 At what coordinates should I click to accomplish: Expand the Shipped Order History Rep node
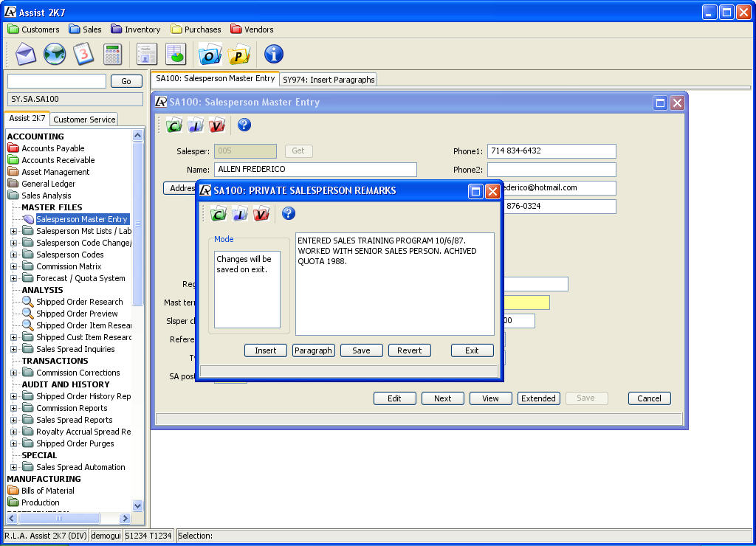[13, 397]
